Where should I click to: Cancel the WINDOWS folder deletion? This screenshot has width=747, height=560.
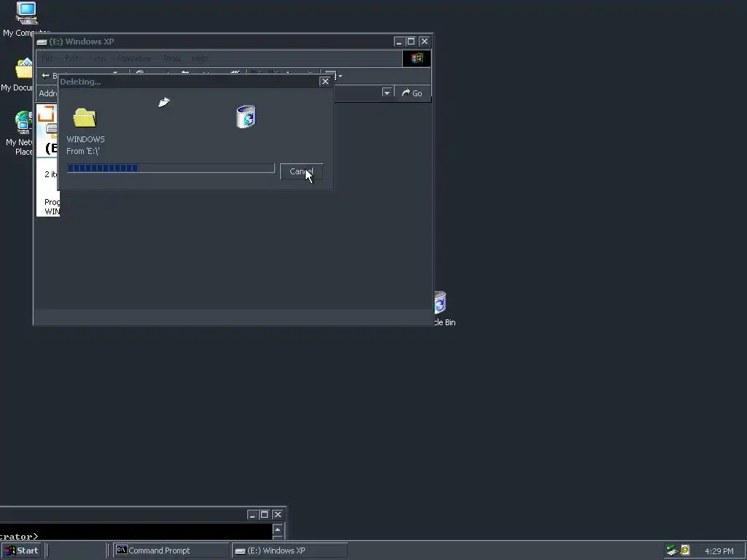click(301, 171)
